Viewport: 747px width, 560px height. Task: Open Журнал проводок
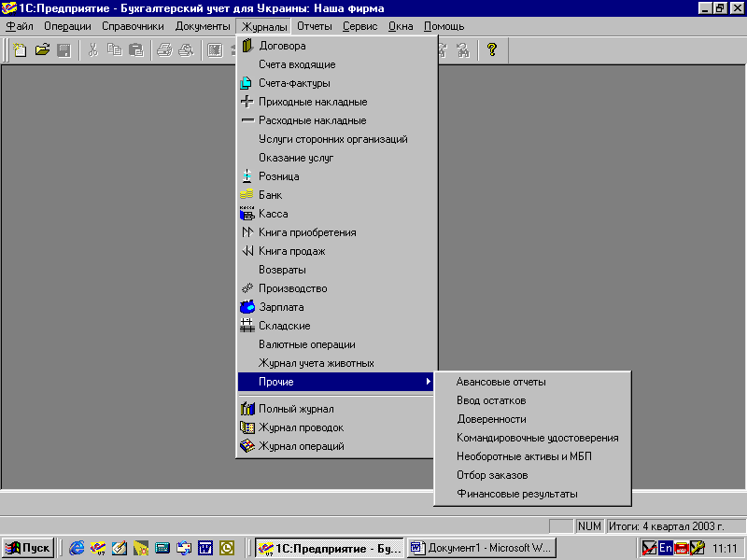pos(335,427)
